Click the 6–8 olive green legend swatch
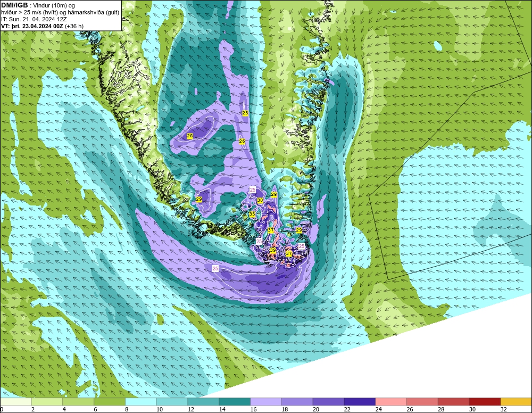The height and width of the screenshot is (413, 532). 109,402
